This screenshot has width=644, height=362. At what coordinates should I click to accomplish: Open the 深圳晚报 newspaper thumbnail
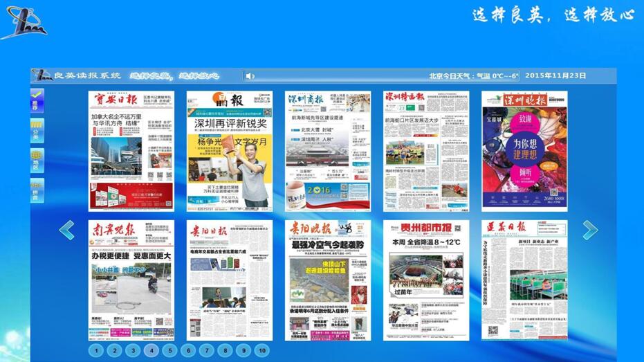coord(524,151)
